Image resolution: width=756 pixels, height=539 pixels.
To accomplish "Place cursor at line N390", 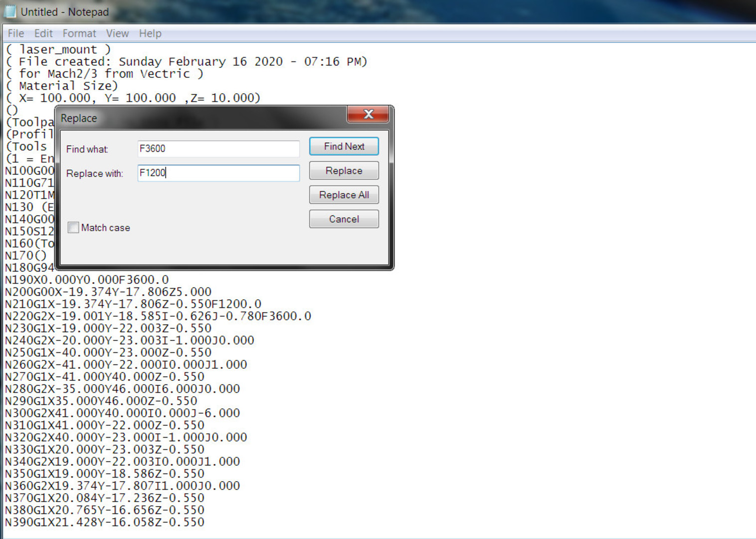I will pos(104,523).
